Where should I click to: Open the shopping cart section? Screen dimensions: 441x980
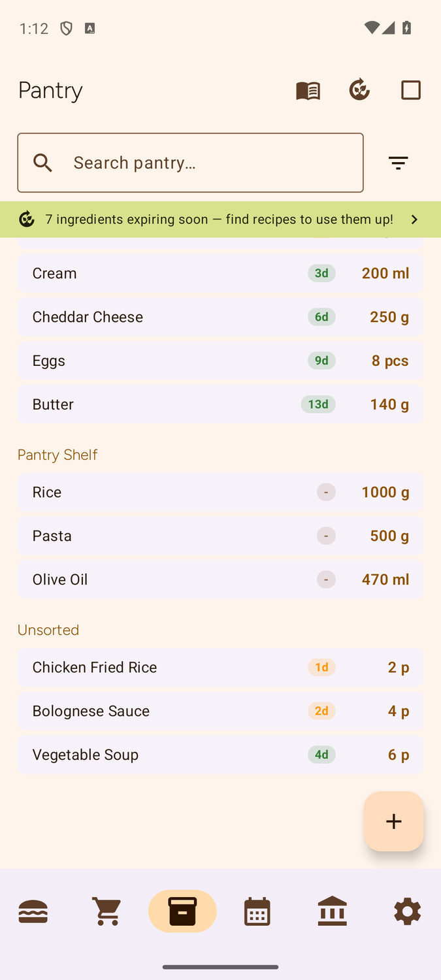pyautogui.click(x=107, y=911)
